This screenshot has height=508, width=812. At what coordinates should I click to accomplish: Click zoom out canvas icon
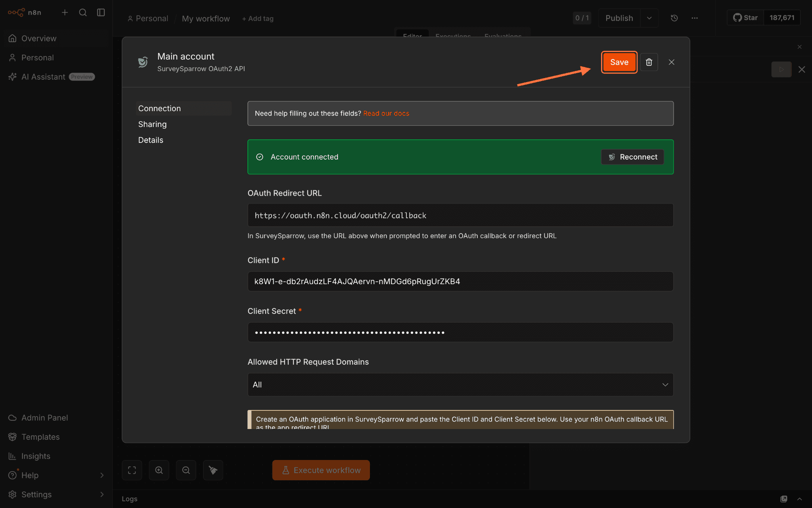[x=186, y=470]
